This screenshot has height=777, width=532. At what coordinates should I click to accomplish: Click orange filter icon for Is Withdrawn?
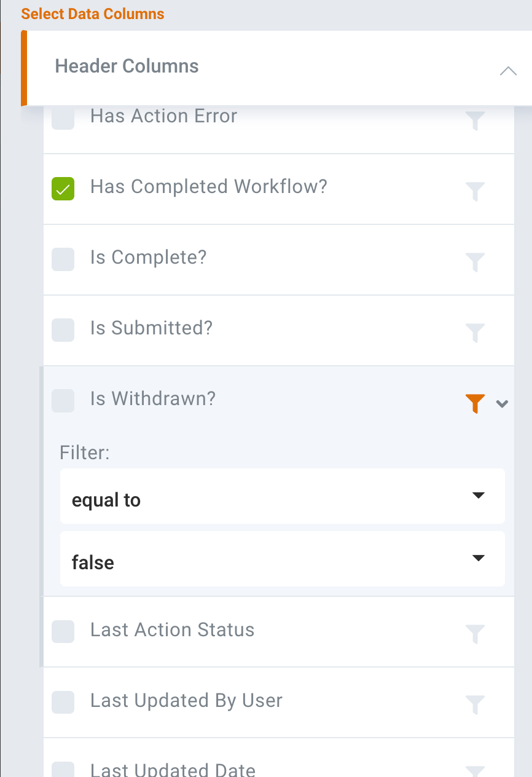475,404
